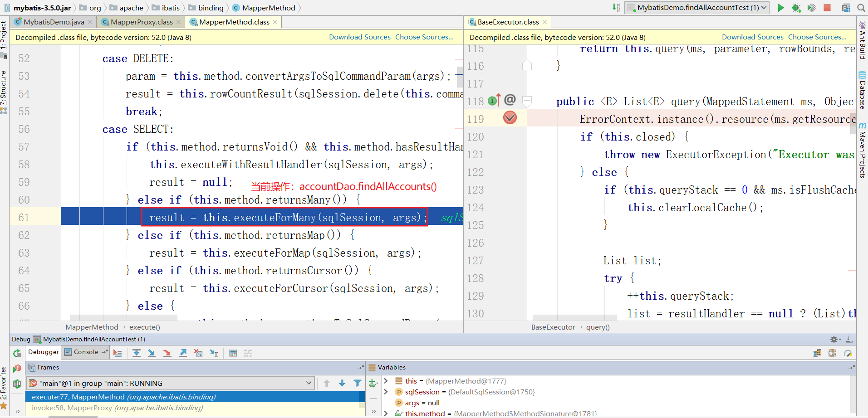Hide the Debug tool window
This screenshot has height=418, width=868.
pyautogui.click(x=849, y=339)
